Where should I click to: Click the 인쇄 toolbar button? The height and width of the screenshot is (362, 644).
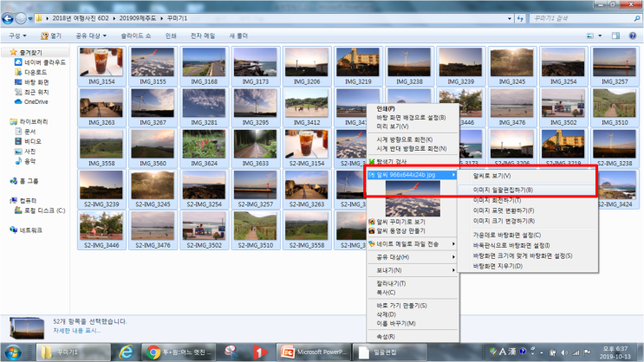click(171, 36)
